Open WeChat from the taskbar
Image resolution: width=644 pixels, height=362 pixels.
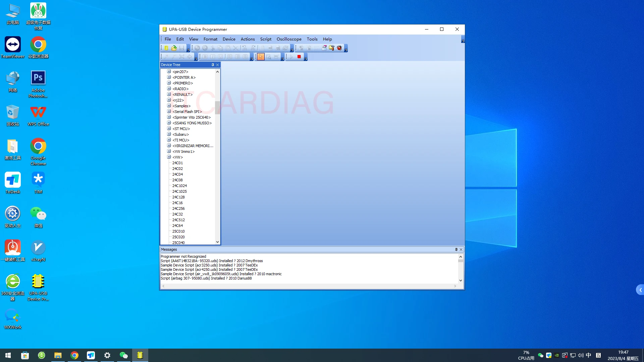[124, 355]
